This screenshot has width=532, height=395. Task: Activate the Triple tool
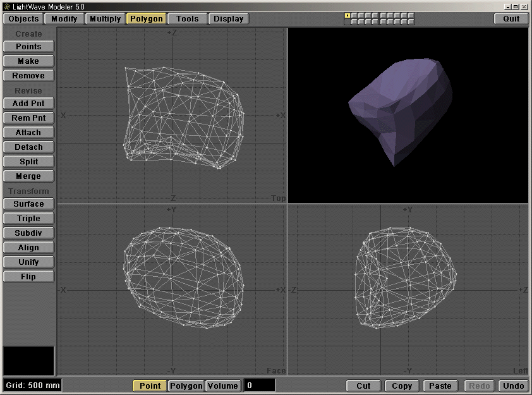click(28, 218)
